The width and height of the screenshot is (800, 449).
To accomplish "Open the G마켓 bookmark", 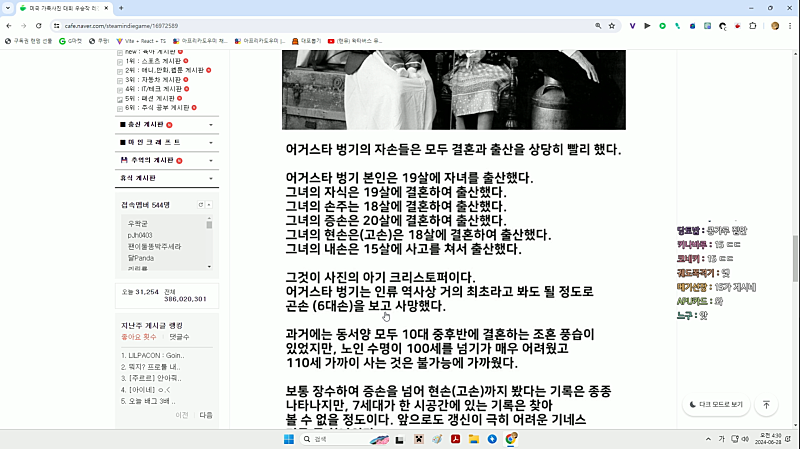I will (x=70, y=41).
